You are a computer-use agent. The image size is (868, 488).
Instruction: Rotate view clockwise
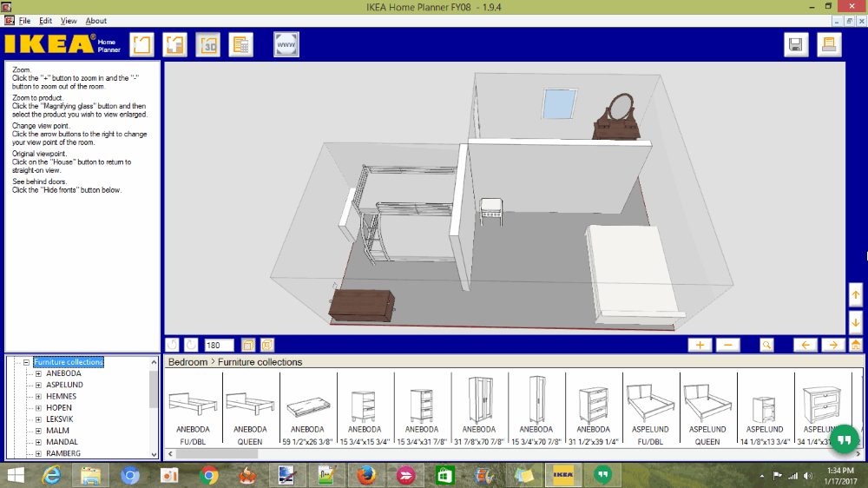coord(191,345)
